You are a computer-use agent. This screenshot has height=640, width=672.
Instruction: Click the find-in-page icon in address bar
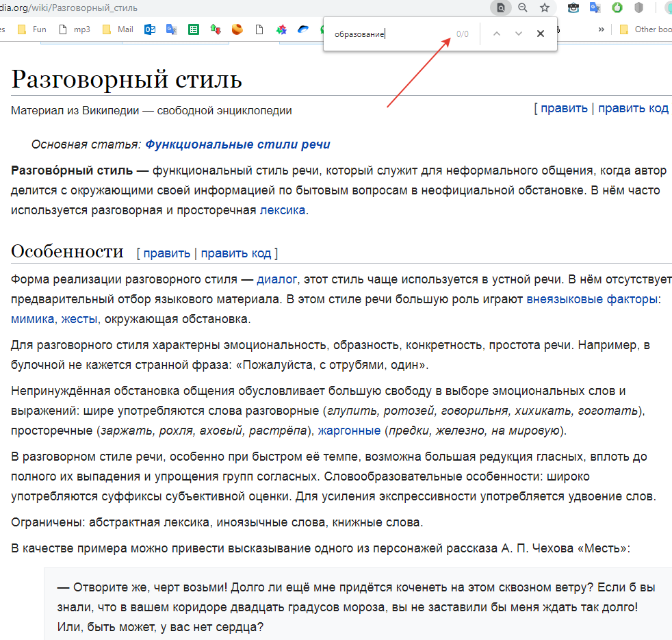tap(501, 8)
